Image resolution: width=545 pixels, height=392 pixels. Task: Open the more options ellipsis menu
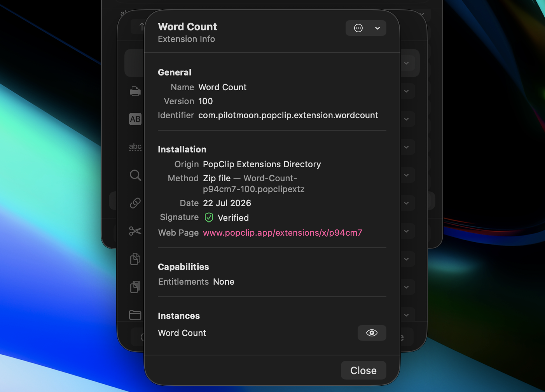[x=358, y=28]
